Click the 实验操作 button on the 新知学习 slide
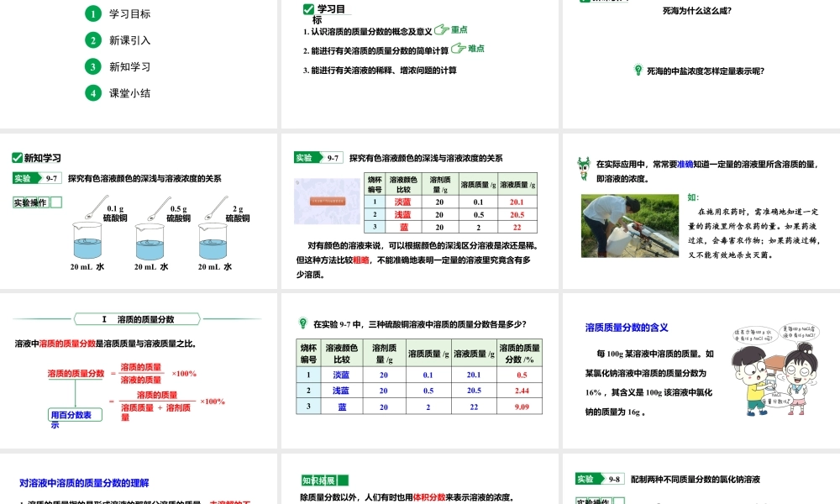The height and width of the screenshot is (504, 840). tap(31, 202)
